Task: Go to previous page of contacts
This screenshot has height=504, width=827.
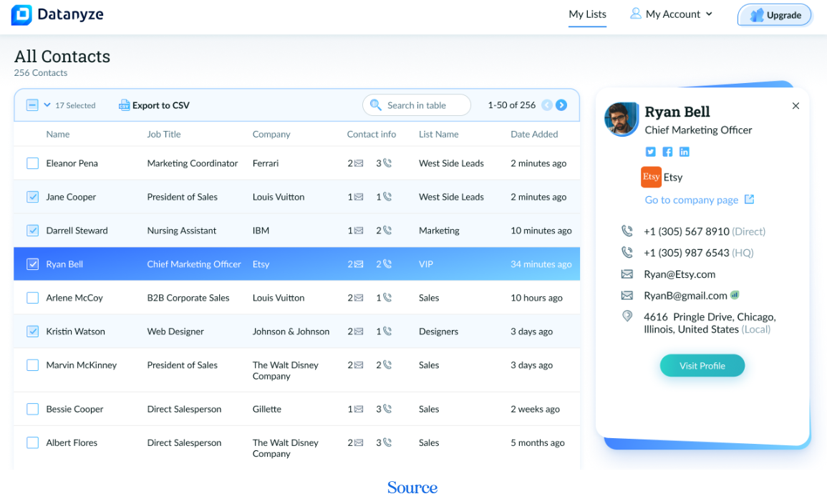Action: [x=547, y=105]
